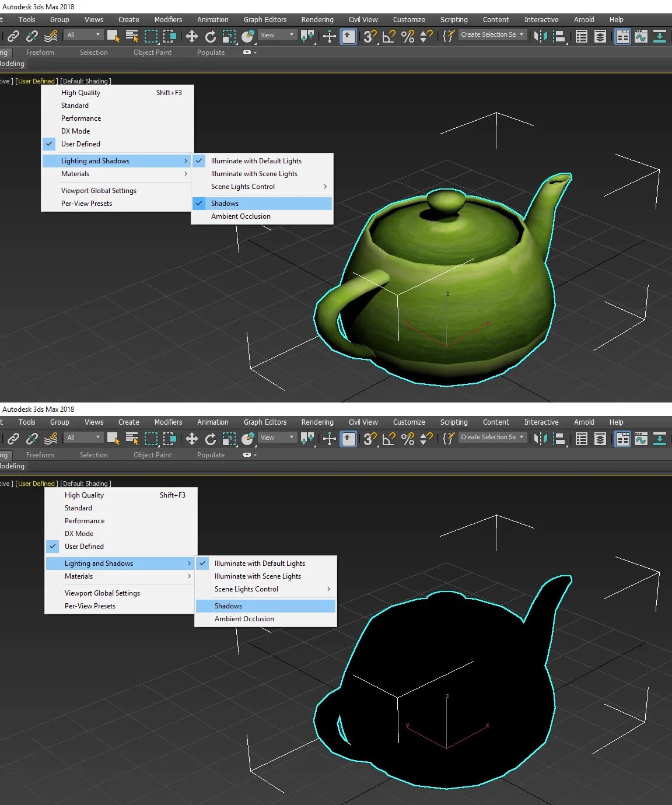Switch to Populate ribbon tab in black-teapot window

(211, 455)
